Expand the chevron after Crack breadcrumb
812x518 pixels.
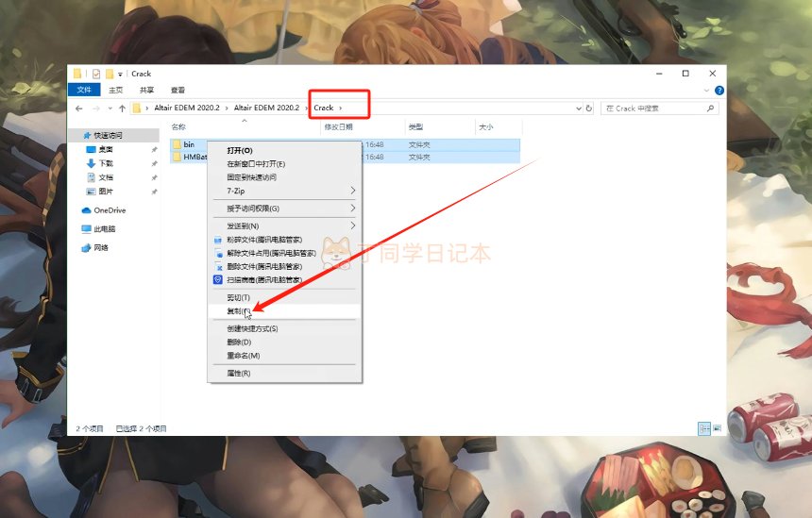coord(341,108)
